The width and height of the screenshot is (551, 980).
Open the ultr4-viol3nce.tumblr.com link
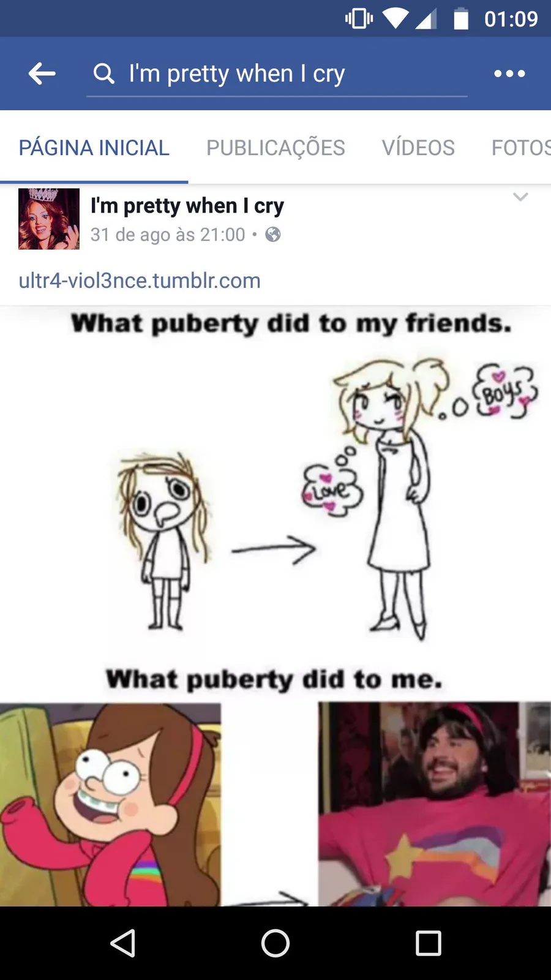(140, 281)
